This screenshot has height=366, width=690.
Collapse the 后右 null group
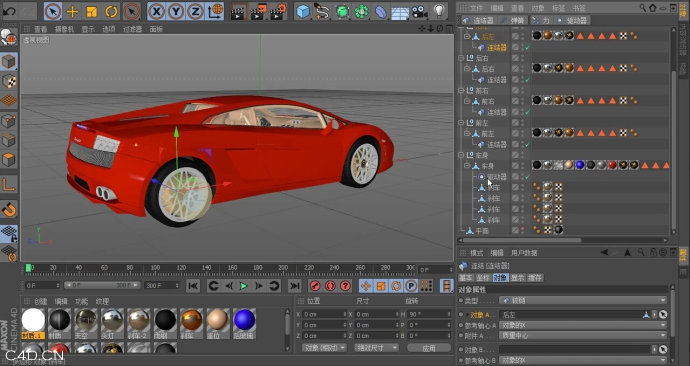[460, 58]
